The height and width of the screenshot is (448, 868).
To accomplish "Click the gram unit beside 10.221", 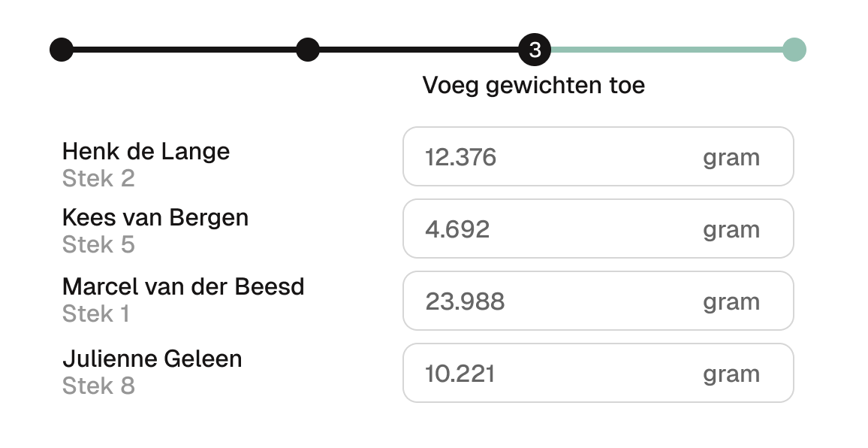I will [x=731, y=374].
